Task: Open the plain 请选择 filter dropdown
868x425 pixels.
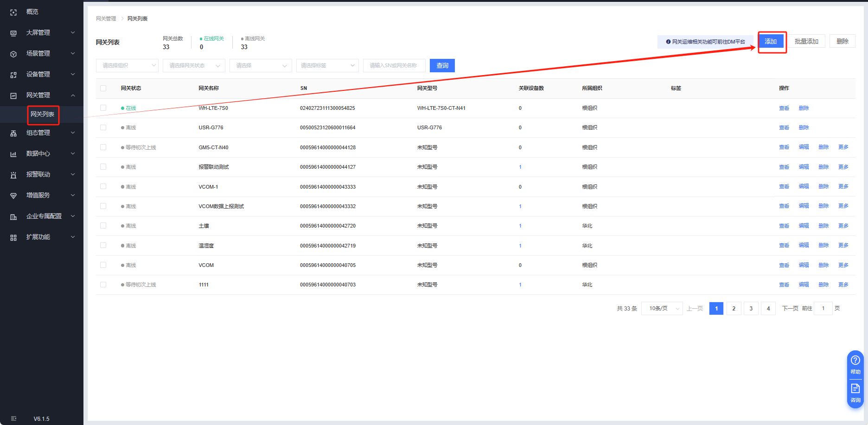Action: [261, 65]
